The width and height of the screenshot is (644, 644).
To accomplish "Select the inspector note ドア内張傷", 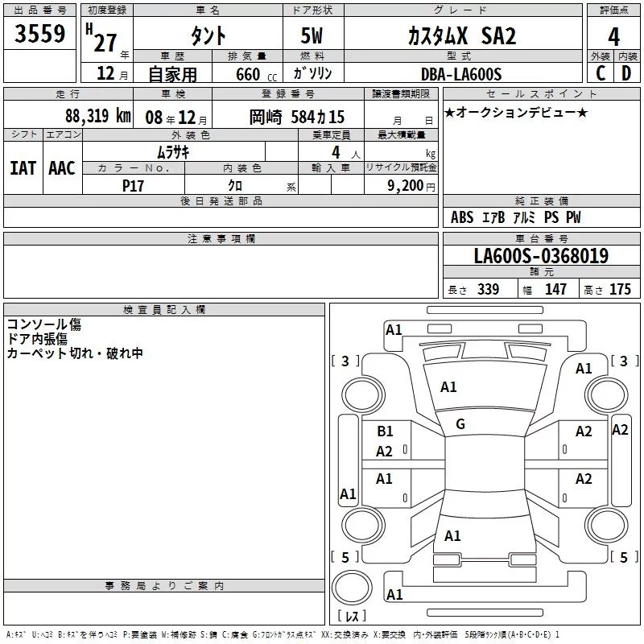I will point(37,339).
